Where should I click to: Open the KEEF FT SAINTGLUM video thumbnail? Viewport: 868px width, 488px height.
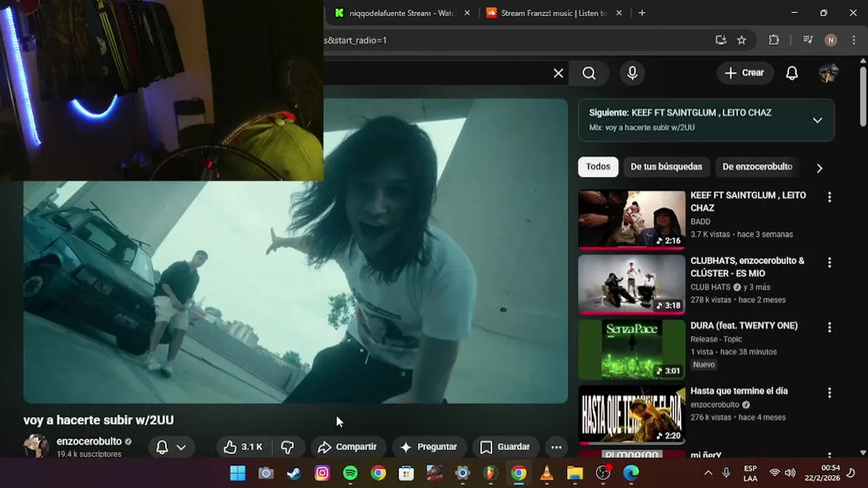tap(631, 220)
